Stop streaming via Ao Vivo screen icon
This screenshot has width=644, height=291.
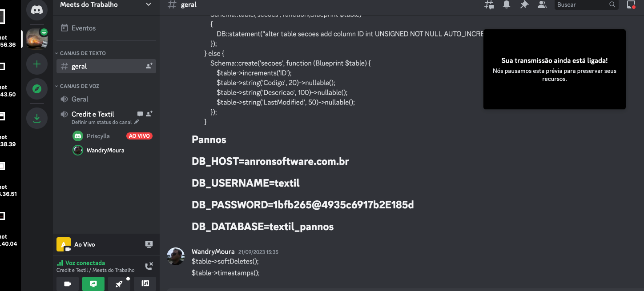tap(149, 244)
